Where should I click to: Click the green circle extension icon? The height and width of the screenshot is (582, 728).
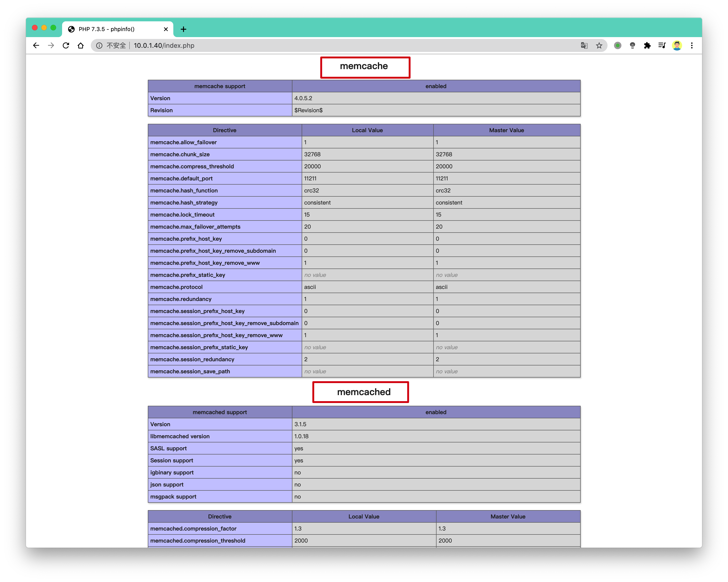[617, 45]
